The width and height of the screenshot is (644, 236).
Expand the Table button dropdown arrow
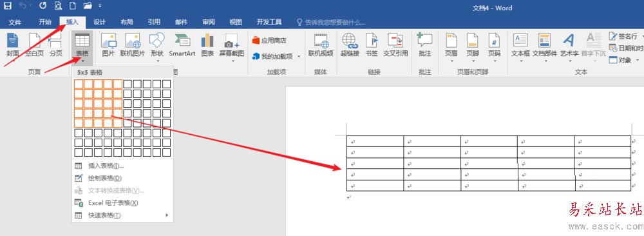click(82, 61)
